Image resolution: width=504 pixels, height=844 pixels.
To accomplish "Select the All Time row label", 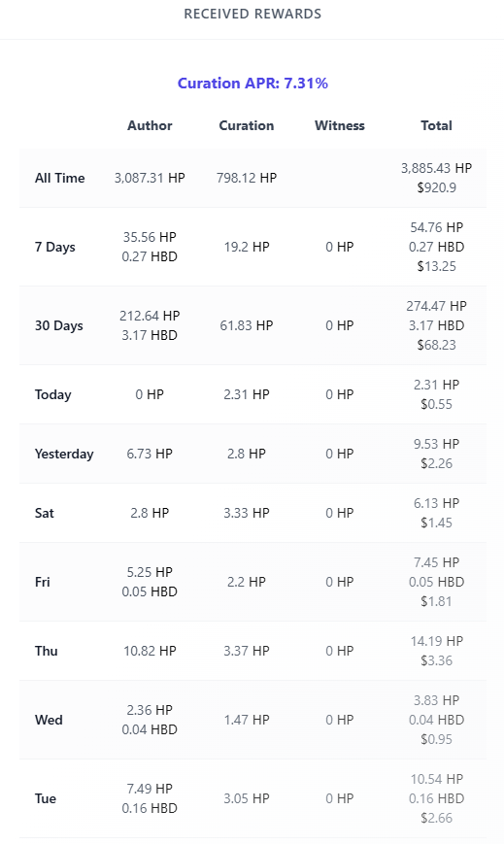I will tap(60, 178).
